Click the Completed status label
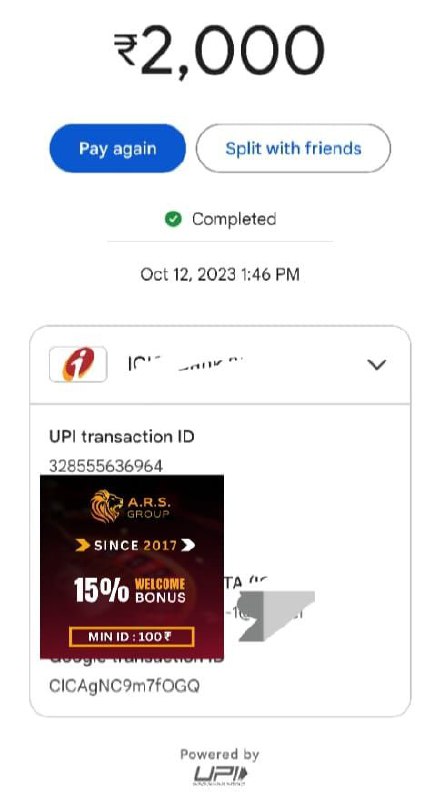 click(234, 219)
